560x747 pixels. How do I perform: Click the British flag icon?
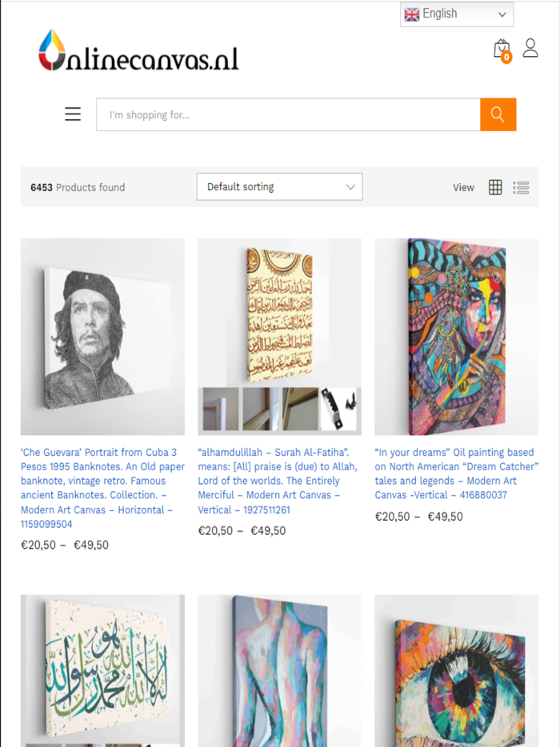(x=411, y=14)
